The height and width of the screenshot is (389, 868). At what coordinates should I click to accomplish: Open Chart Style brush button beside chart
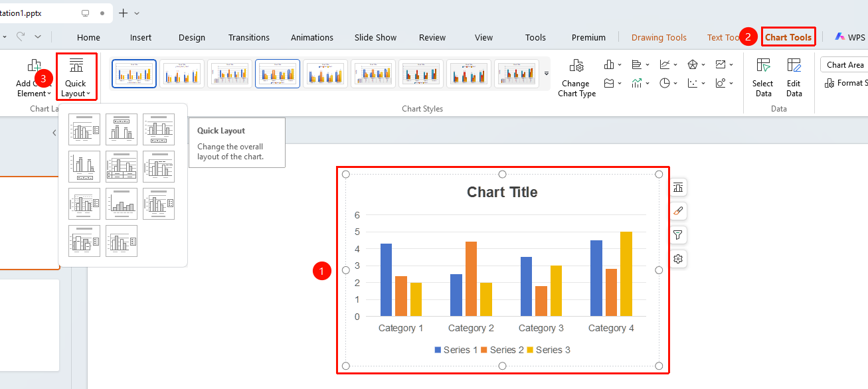coord(678,211)
